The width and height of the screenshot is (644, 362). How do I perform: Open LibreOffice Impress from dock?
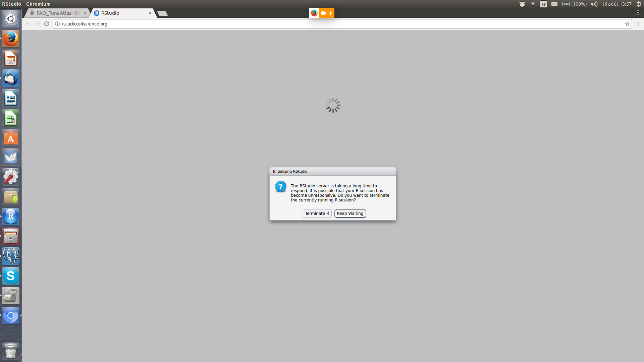point(11,59)
